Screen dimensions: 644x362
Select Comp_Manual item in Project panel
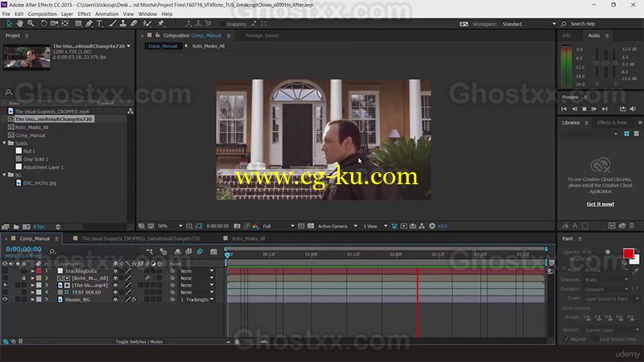[30, 135]
